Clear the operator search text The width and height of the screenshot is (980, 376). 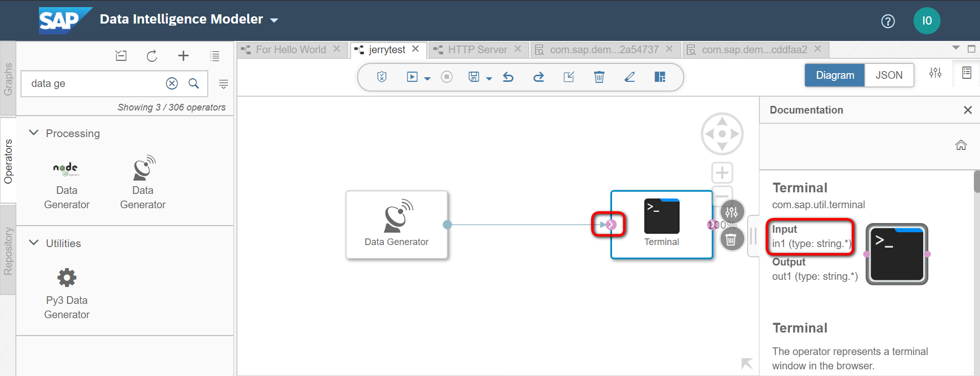(x=172, y=83)
